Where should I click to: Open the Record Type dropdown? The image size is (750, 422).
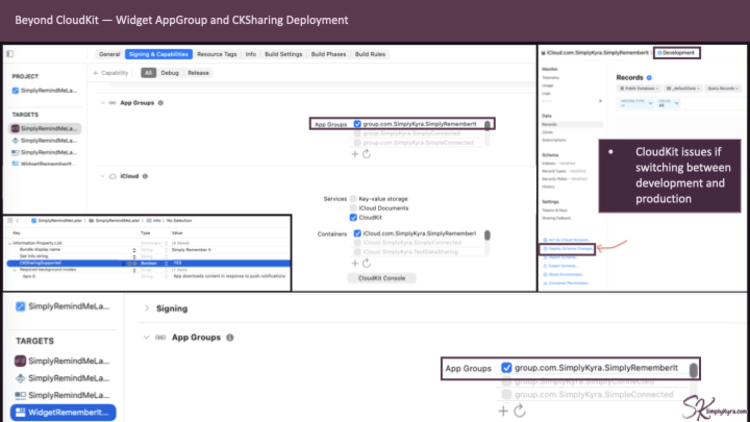click(x=636, y=103)
